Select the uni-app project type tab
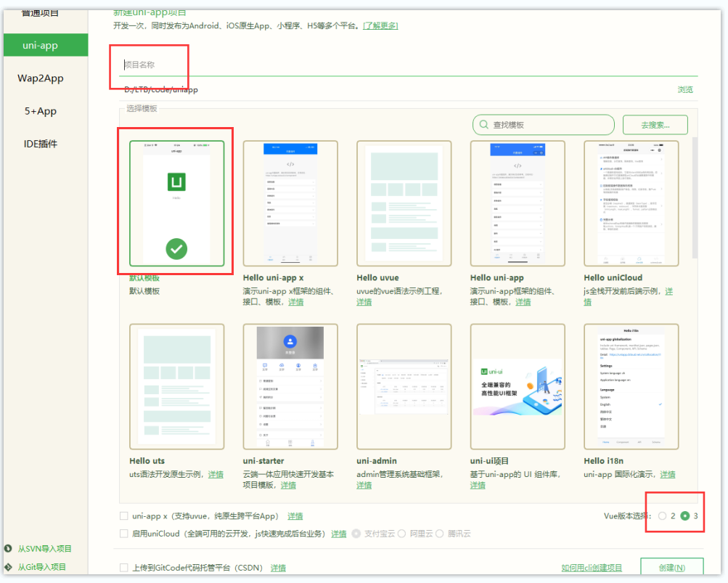The width and height of the screenshot is (728, 583). [x=46, y=45]
